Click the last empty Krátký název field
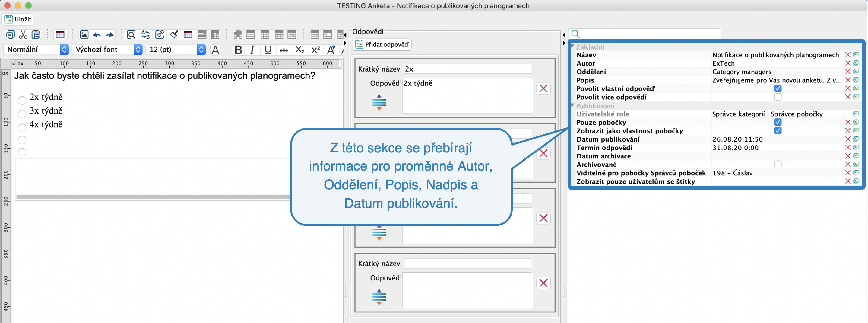The image size is (868, 323). point(467,263)
